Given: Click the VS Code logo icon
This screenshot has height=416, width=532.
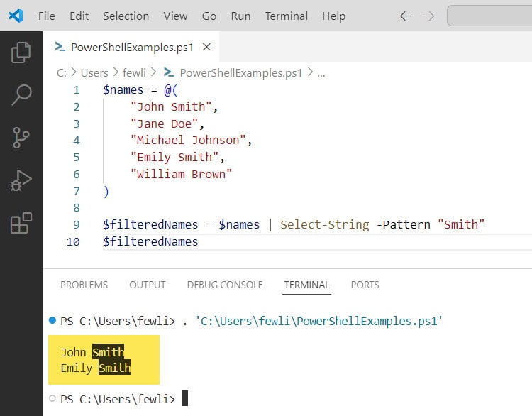Looking at the screenshot, I should point(16,16).
